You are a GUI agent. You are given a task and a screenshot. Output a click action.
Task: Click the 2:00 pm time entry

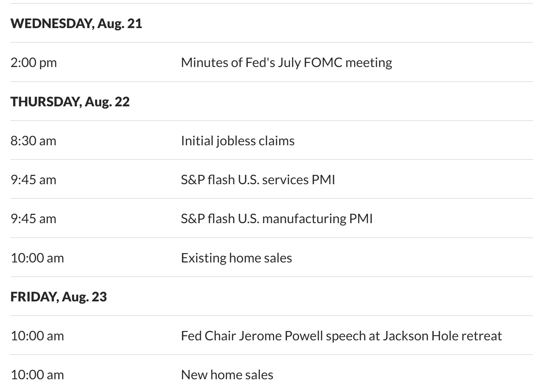tap(34, 62)
